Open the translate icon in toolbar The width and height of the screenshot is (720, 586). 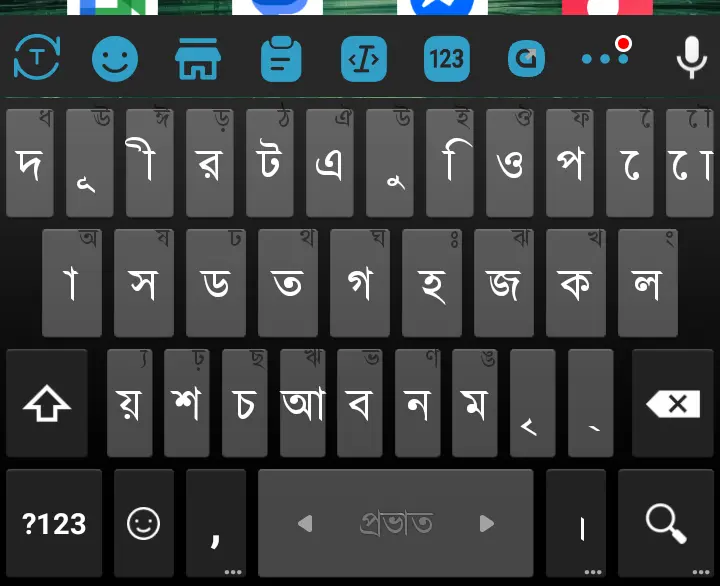pos(37,58)
